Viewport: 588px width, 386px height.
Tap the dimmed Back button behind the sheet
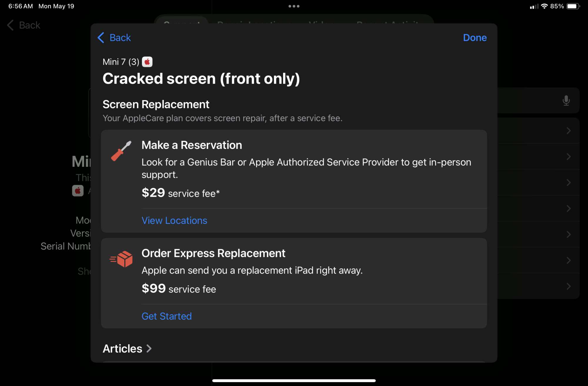[x=24, y=25]
